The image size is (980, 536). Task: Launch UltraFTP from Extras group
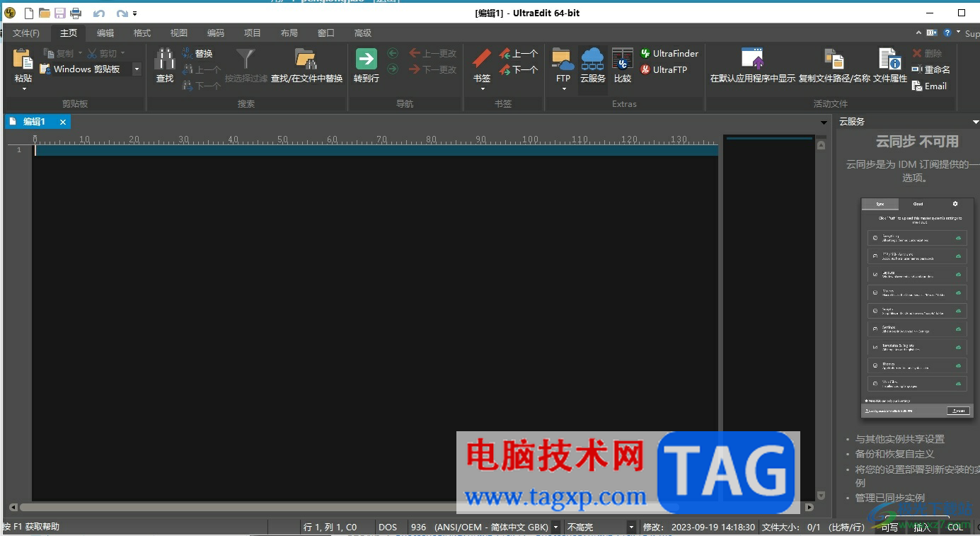(663, 69)
